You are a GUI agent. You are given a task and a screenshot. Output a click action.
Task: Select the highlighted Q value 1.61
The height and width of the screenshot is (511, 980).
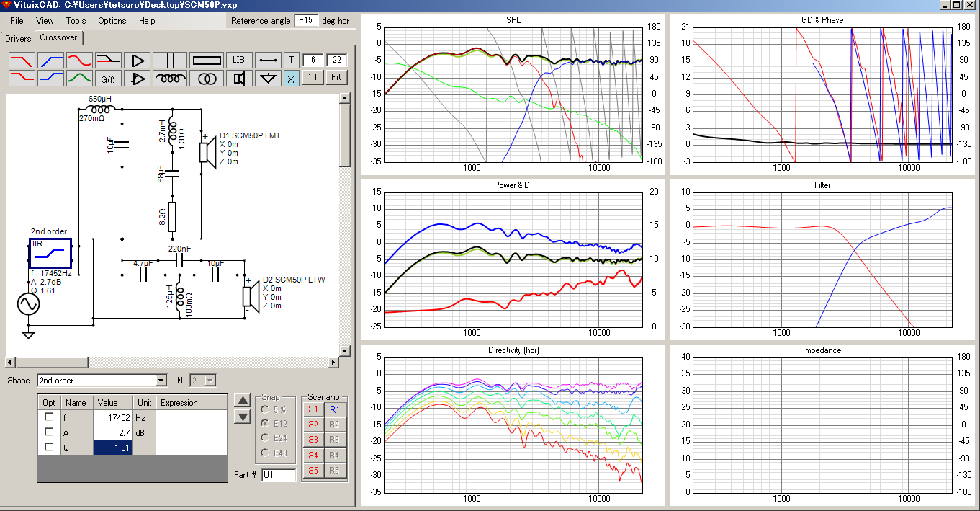[x=113, y=448]
